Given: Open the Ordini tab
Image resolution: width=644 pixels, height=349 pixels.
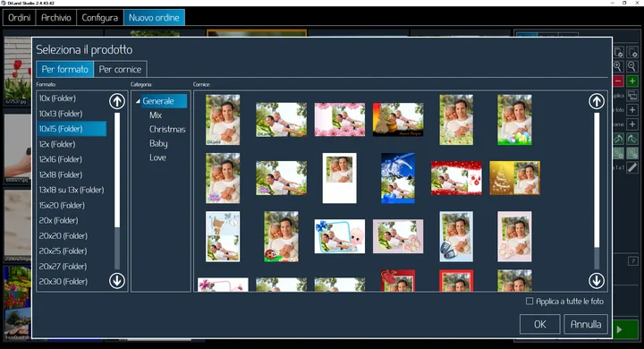Looking at the screenshot, I should pyautogui.click(x=20, y=18).
